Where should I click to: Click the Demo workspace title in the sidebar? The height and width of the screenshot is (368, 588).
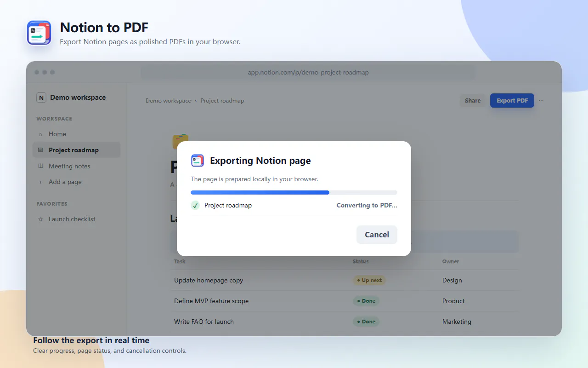[x=78, y=98]
